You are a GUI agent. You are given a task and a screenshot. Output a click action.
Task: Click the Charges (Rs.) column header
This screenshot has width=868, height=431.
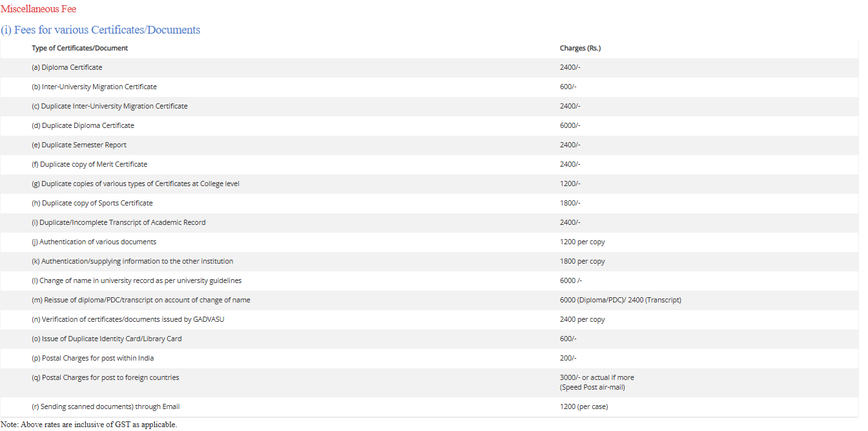580,48
